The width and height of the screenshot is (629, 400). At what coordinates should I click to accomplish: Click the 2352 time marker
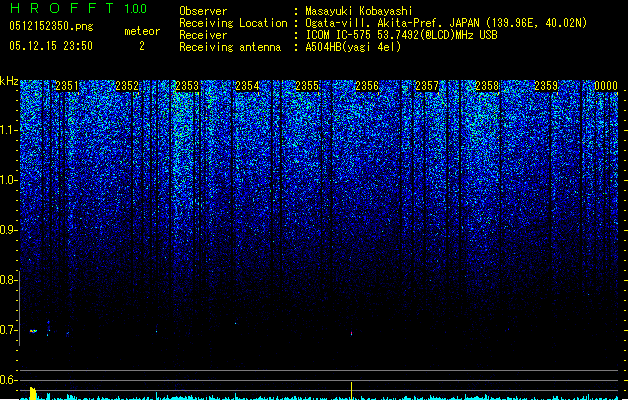[x=127, y=86]
